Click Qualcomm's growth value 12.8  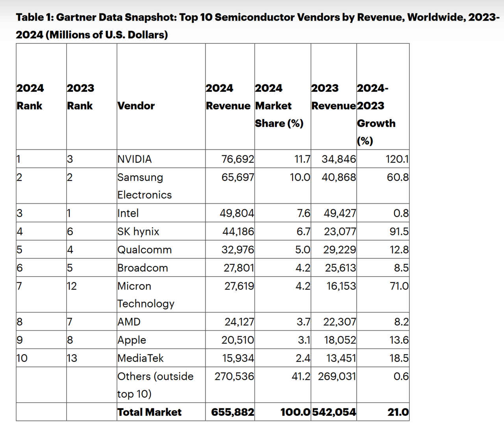pos(399,249)
